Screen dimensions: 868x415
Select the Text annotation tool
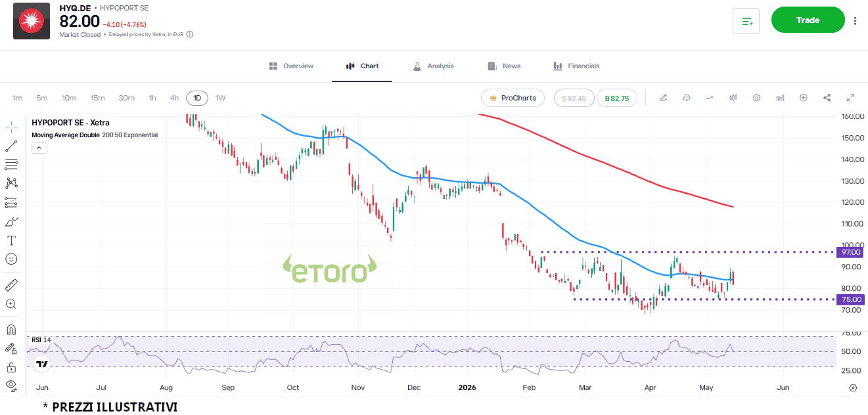click(11, 240)
